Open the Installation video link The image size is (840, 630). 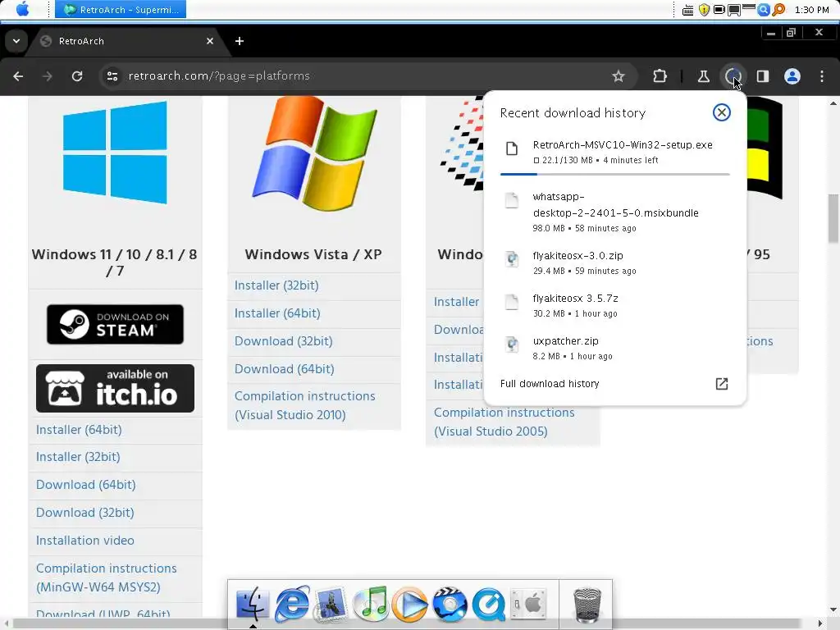[x=85, y=541]
